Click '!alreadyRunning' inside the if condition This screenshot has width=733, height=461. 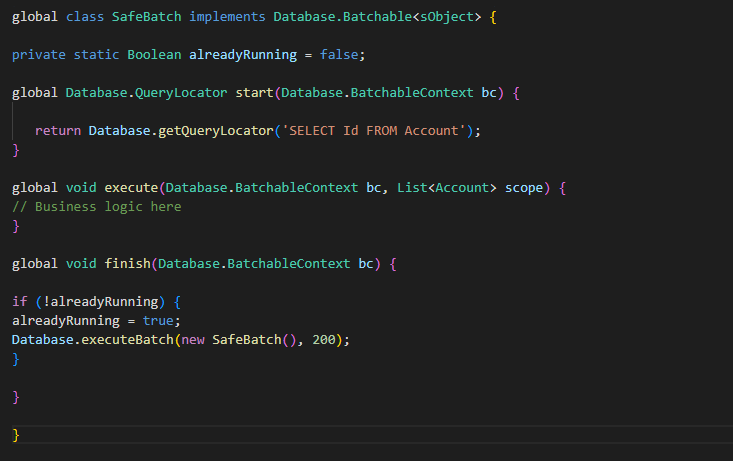101,302
